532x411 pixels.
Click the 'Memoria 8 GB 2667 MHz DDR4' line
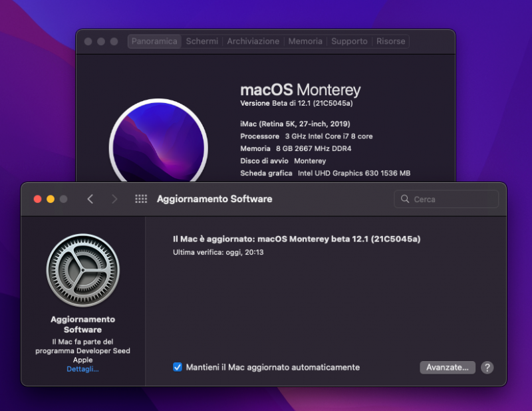(x=296, y=149)
